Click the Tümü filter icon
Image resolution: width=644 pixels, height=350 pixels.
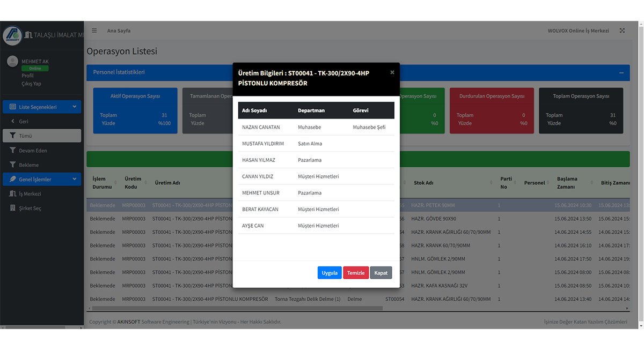point(13,136)
